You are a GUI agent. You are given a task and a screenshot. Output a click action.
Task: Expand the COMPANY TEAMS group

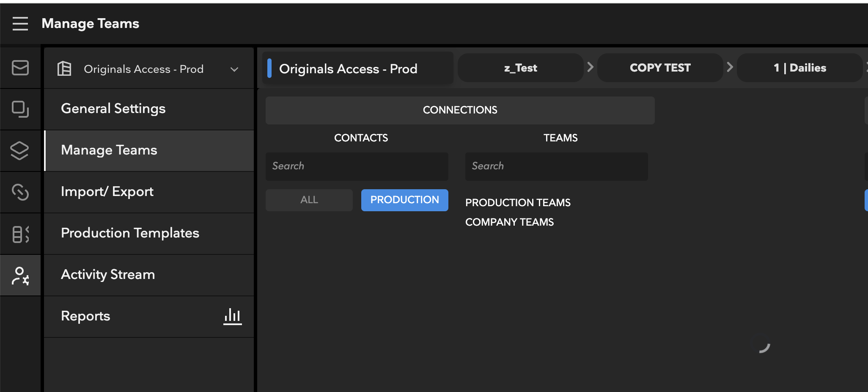pyautogui.click(x=509, y=222)
